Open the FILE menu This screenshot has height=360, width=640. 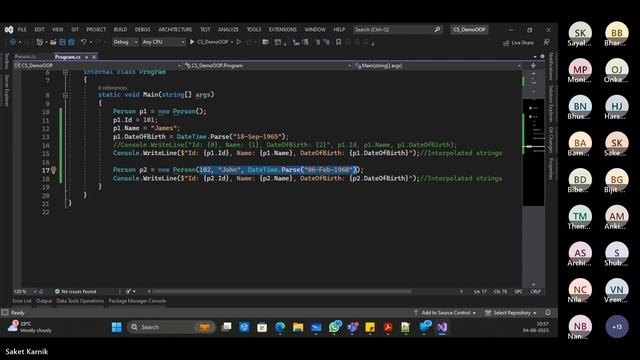(22, 29)
